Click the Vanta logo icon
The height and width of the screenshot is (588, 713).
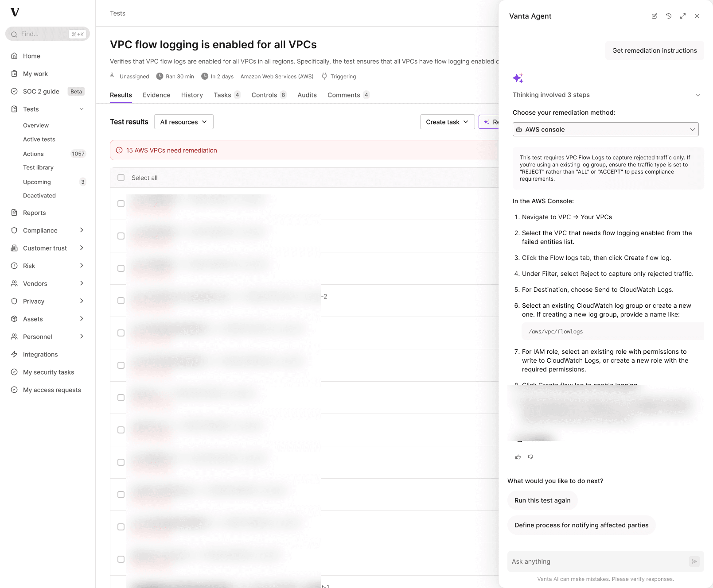click(15, 12)
